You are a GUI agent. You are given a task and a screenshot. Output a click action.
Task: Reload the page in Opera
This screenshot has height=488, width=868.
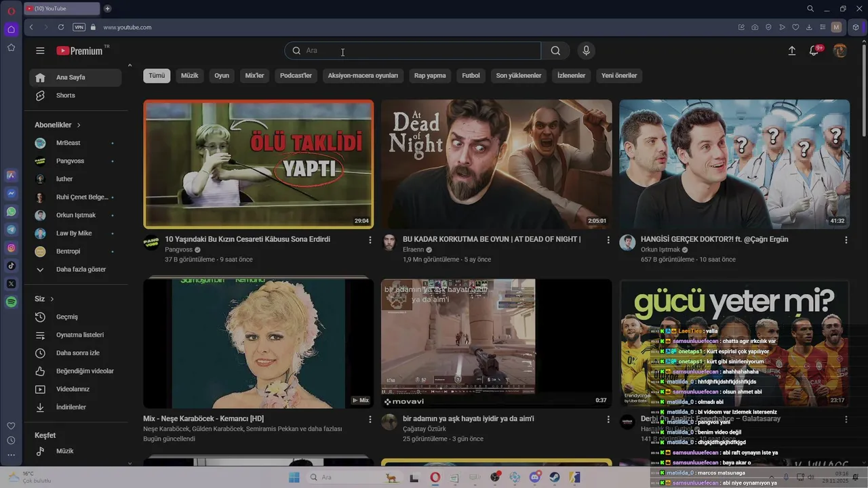61,27
